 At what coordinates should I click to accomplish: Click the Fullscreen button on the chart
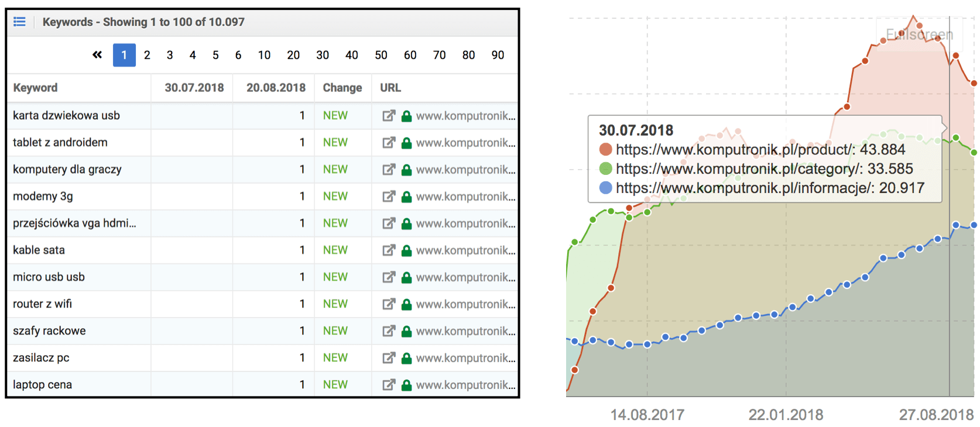919,35
